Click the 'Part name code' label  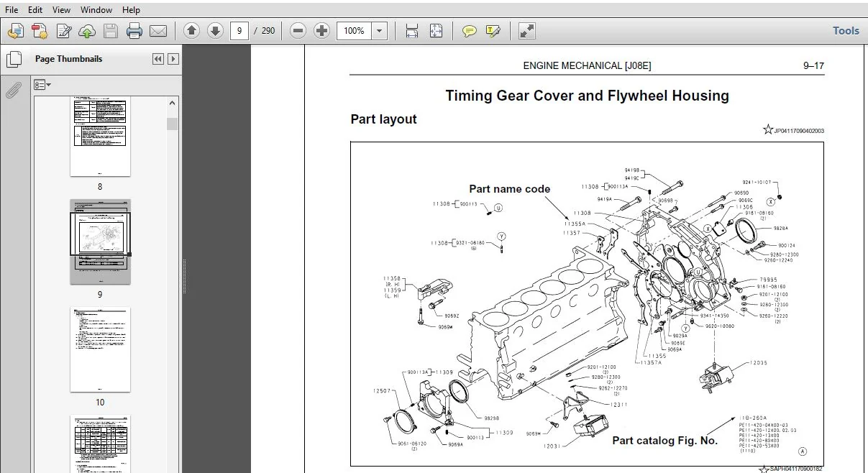point(510,189)
